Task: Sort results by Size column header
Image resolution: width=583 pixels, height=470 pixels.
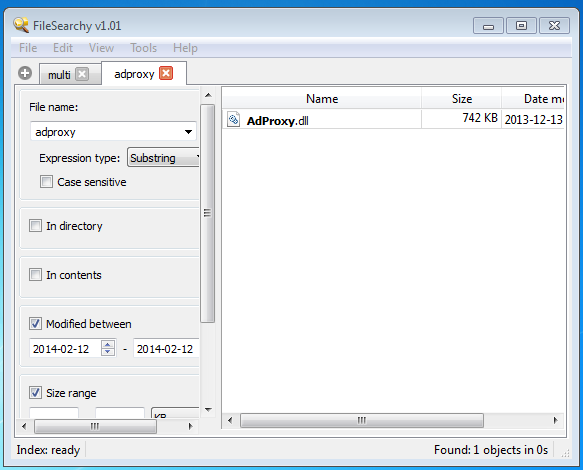Action: (x=461, y=99)
